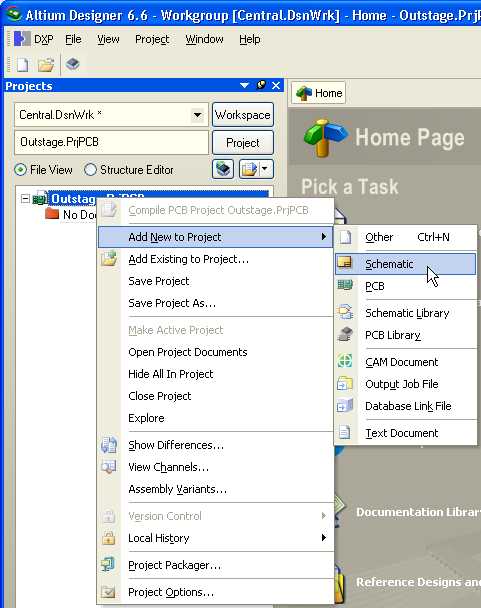
Task: Click the Workspace button
Action: (243, 115)
